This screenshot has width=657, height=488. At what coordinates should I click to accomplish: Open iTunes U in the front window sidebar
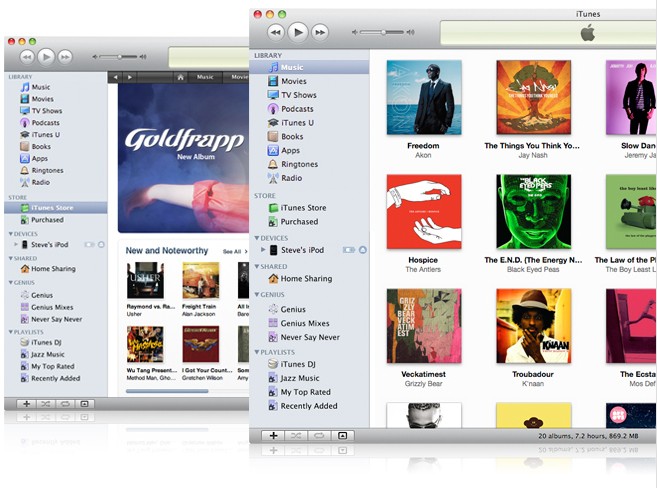[x=309, y=122]
